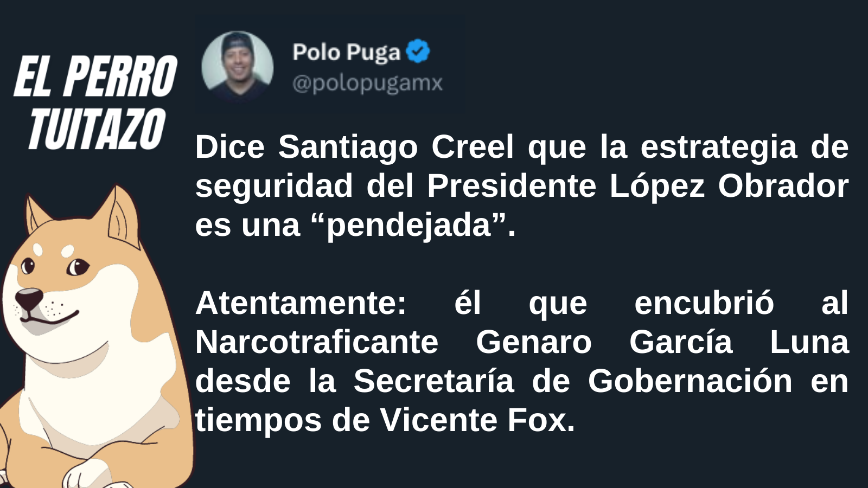This screenshot has width=868, height=488.
Task: Click the cartoon dog's right eye
Action: point(78,267)
